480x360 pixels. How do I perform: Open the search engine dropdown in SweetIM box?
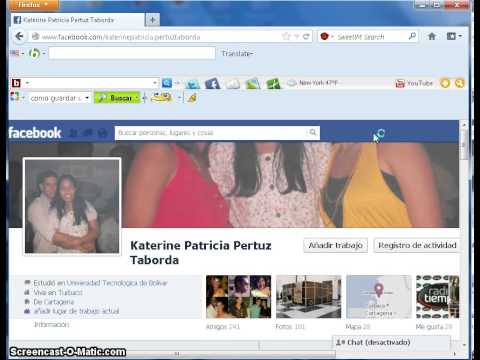[327, 36]
